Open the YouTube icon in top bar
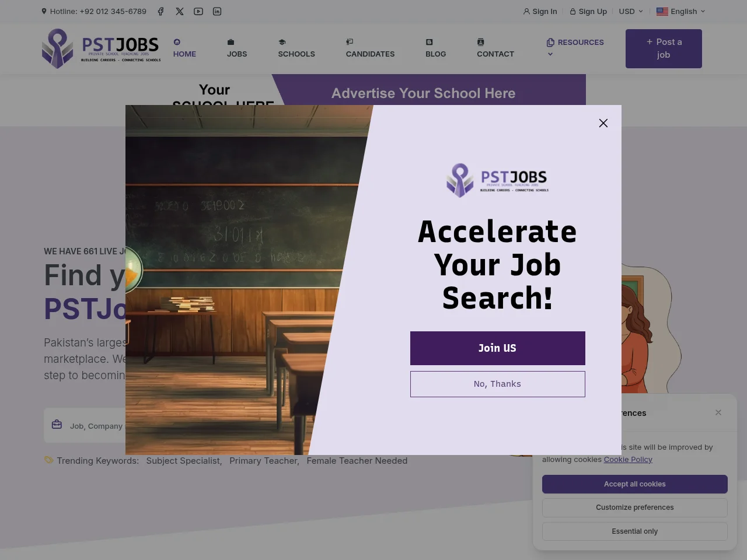747x560 pixels. click(198, 11)
